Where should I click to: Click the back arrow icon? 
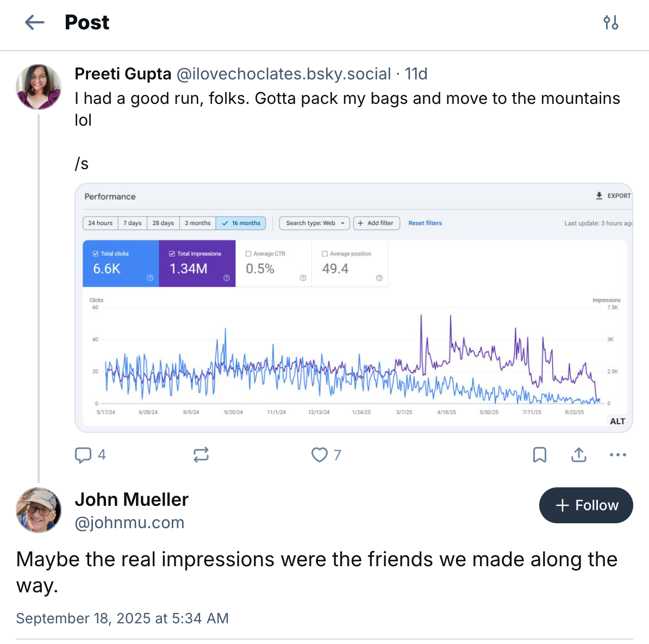coord(35,22)
